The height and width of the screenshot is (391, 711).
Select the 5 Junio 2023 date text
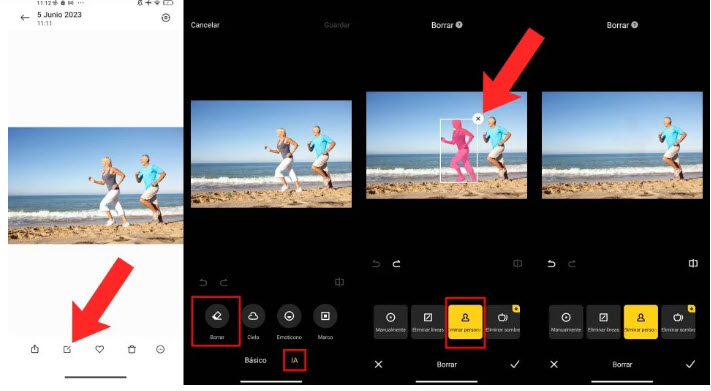point(59,15)
